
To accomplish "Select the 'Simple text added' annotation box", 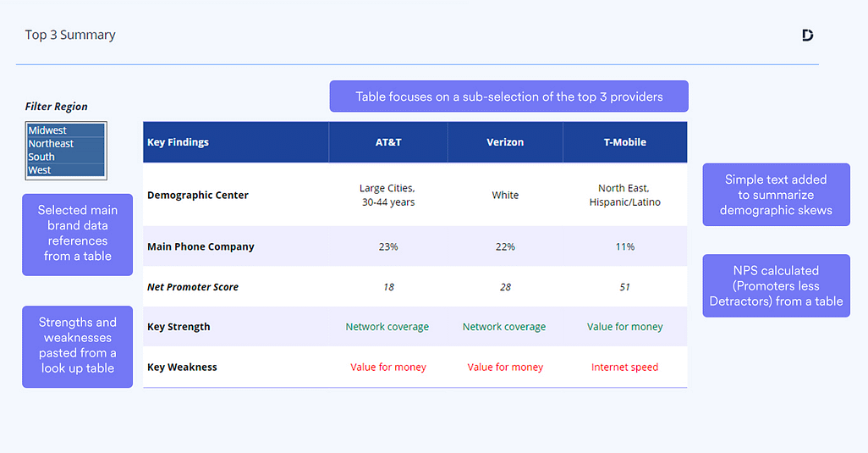I will tap(776, 195).
